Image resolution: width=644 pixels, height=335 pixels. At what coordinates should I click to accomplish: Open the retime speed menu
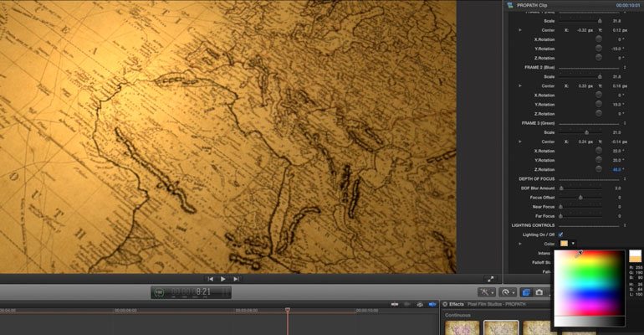coord(507,292)
